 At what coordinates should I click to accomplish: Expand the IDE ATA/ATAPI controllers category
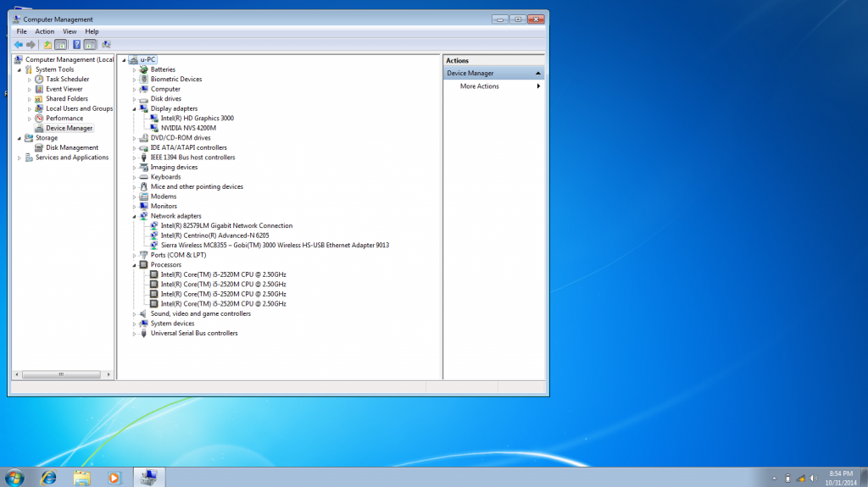pyautogui.click(x=134, y=147)
